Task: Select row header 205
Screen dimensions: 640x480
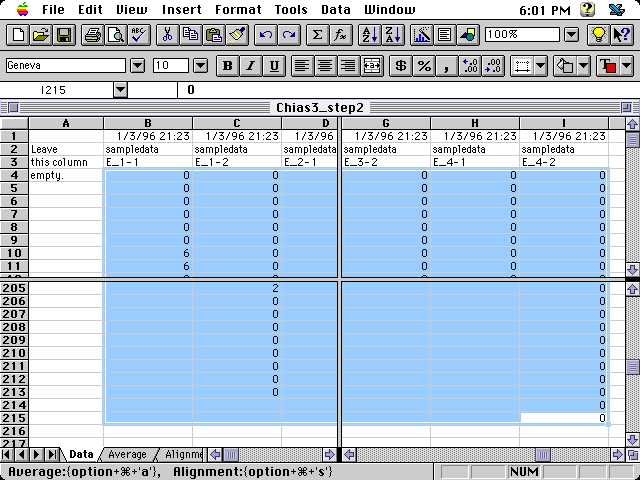Action: click(14, 288)
